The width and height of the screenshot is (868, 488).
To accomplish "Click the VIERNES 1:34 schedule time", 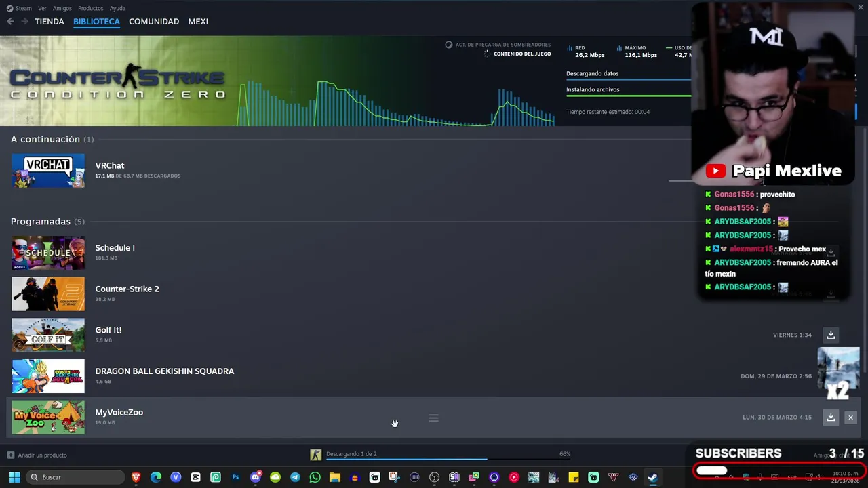I will tap(792, 335).
